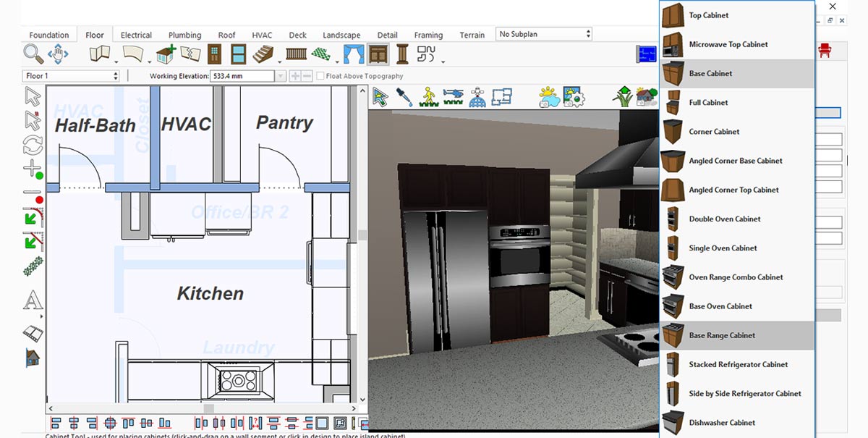868x438 pixels.
Task: Open the Landscape tab
Action: coord(341,35)
